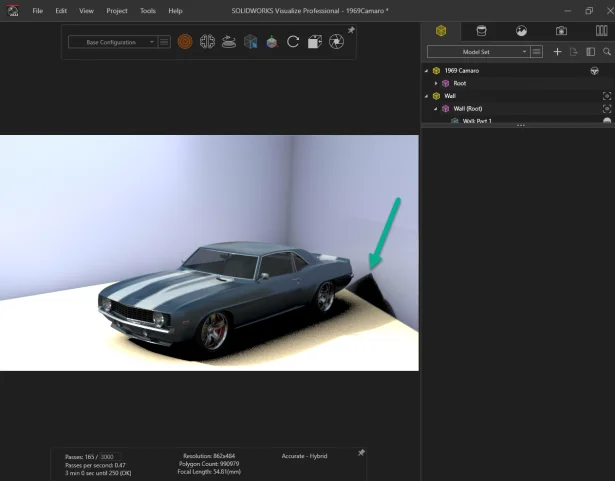Open the Project menu
Image resolution: width=615 pixels, height=481 pixels.
click(x=116, y=10)
